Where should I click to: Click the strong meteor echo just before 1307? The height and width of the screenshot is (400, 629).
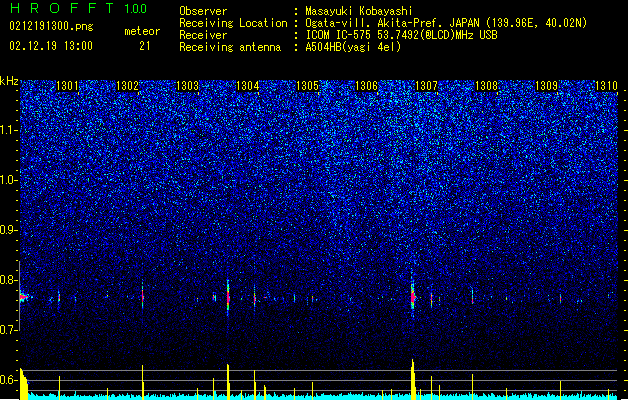412,296
